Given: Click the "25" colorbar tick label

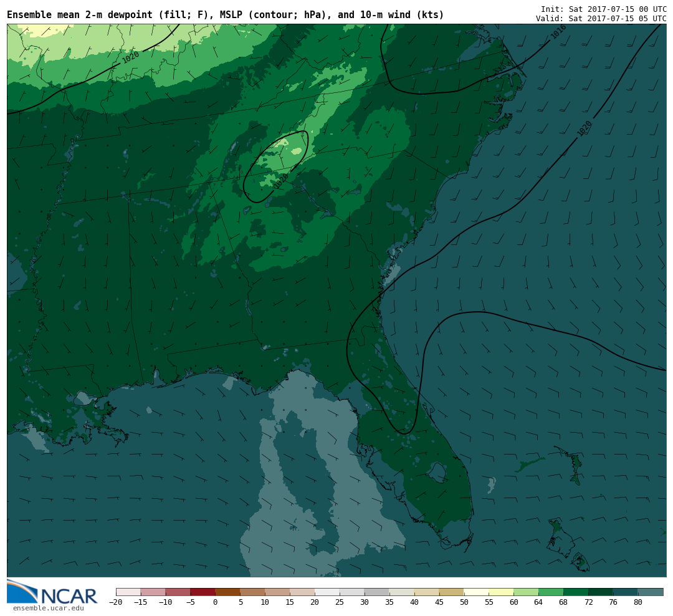Looking at the screenshot, I should tap(340, 602).
